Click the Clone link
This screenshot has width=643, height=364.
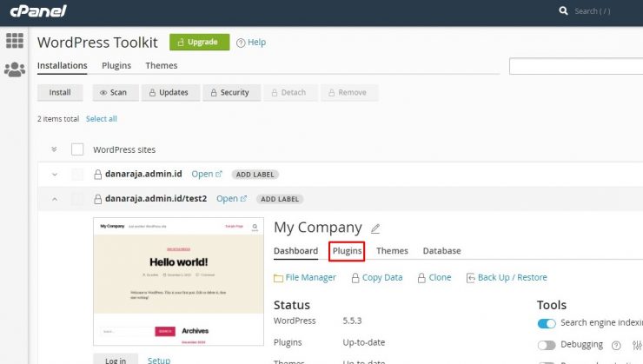tap(440, 277)
